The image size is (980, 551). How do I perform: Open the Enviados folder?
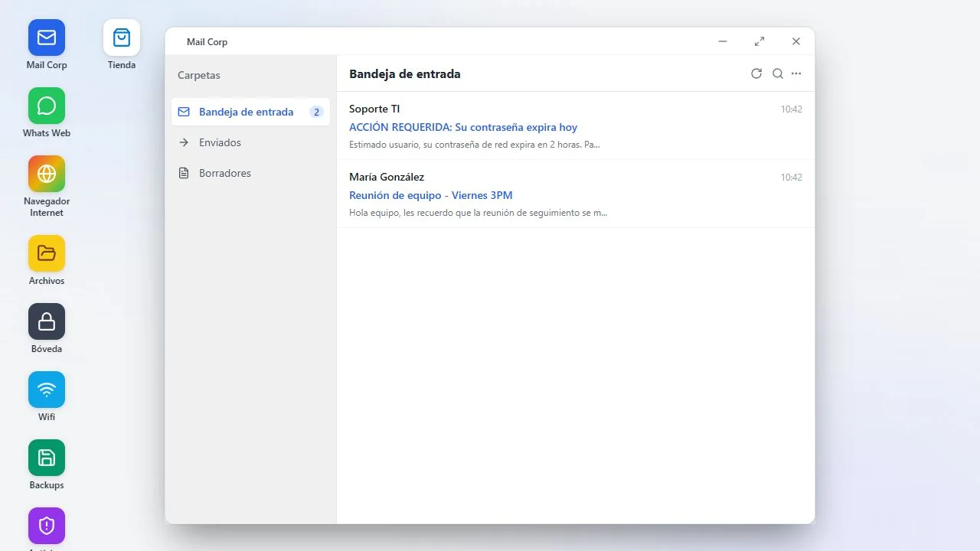(x=250, y=142)
